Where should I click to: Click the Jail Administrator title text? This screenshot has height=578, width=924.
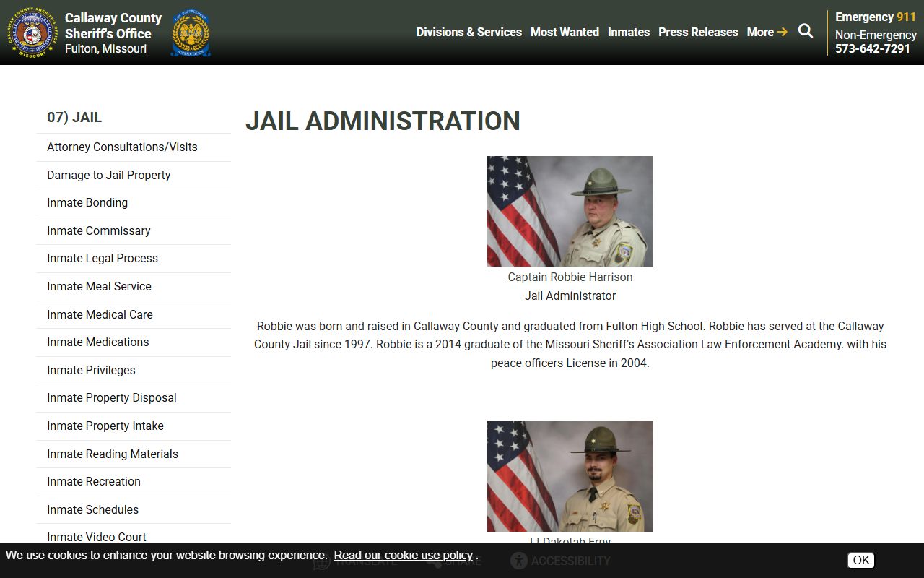point(570,296)
